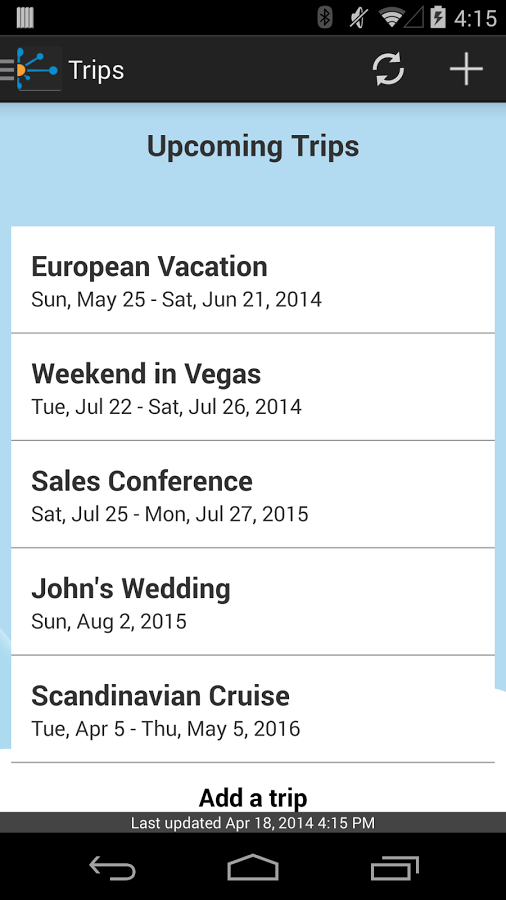Tap the muted sound status icon

point(358,18)
